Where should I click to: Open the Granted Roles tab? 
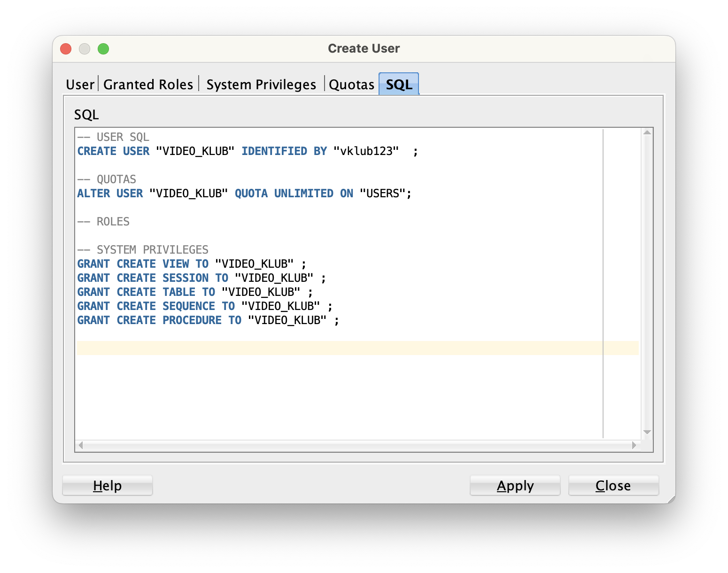tap(148, 85)
